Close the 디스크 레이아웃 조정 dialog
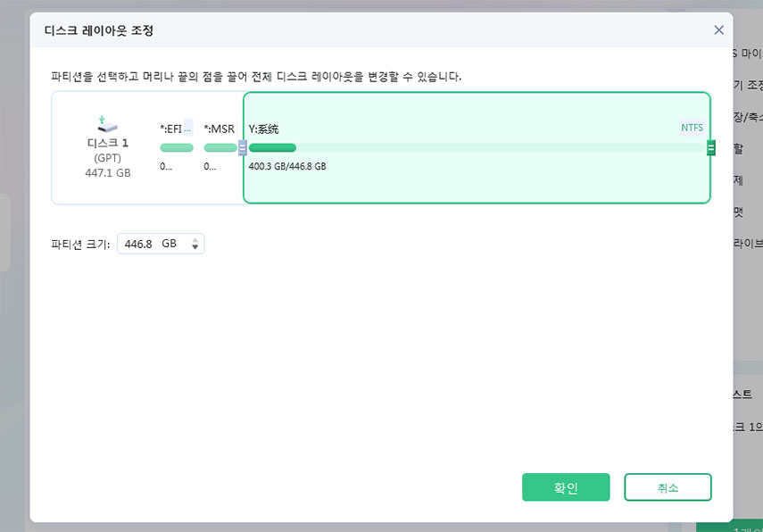The image size is (763, 532). click(718, 29)
